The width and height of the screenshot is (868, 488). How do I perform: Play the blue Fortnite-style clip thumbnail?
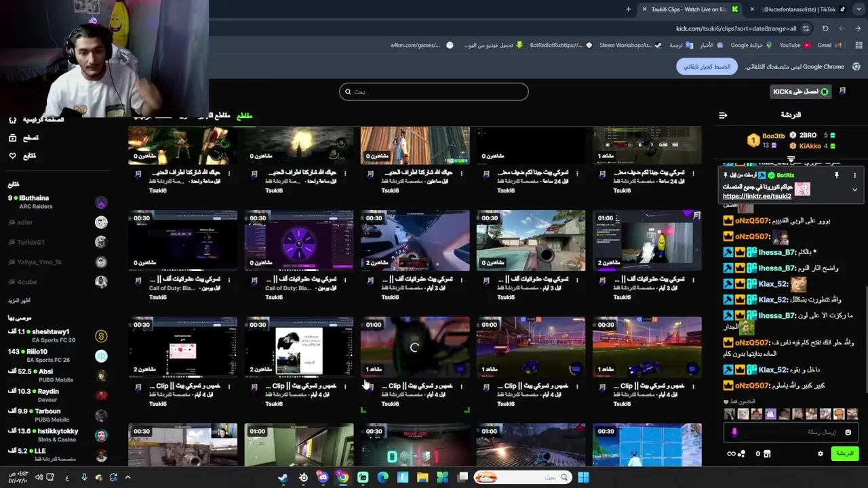[x=647, y=445]
